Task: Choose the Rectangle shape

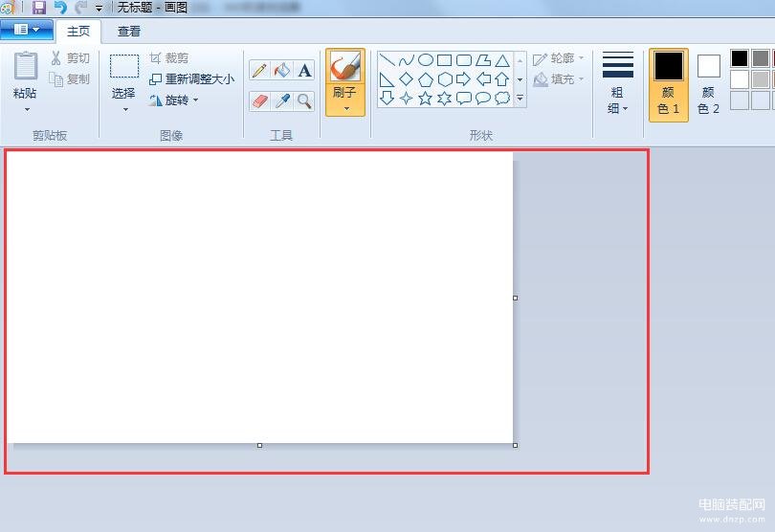Action: (x=445, y=60)
